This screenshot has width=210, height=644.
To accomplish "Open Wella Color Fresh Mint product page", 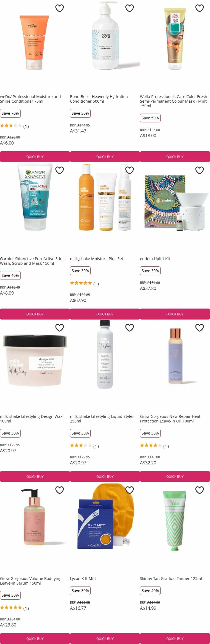I will 174,101.
